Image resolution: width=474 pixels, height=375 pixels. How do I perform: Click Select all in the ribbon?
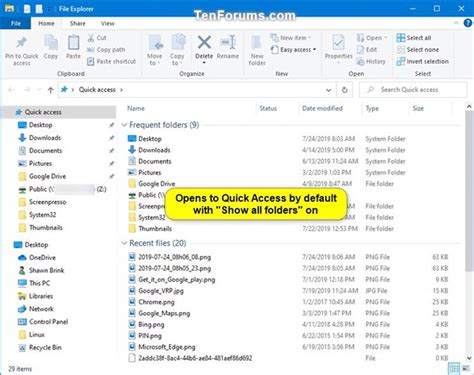click(x=414, y=38)
